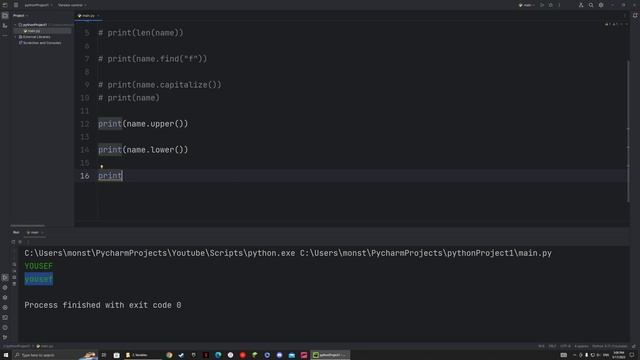Image resolution: width=640 pixels, height=360 pixels.
Task: Open Run tool window stripe icon
Action: pos(5,278)
